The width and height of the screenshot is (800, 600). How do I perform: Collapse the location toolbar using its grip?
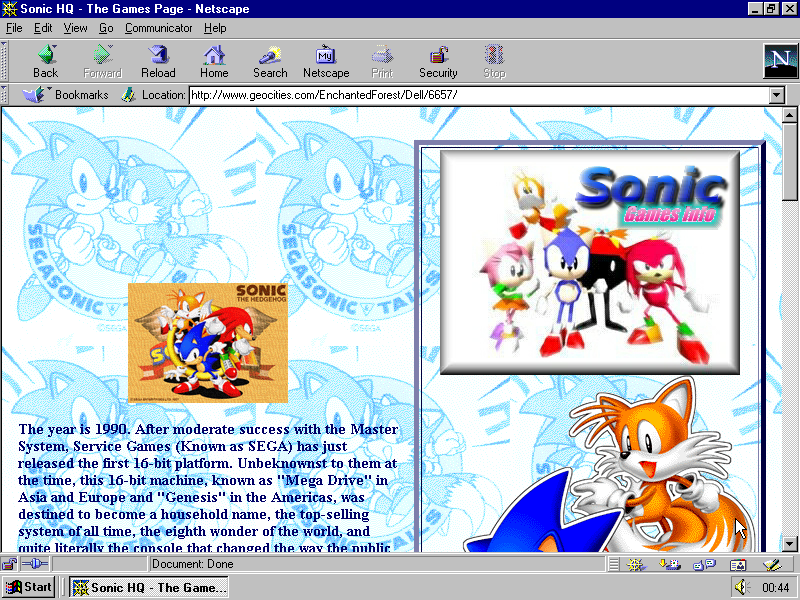tap(4, 95)
